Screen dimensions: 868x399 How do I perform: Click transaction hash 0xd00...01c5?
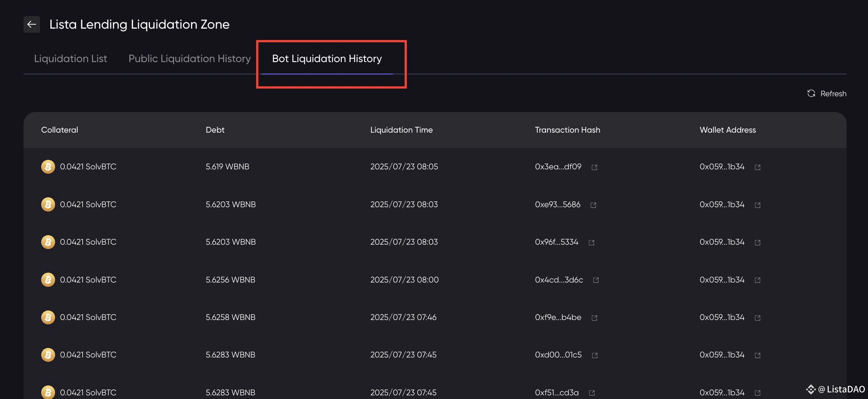559,355
